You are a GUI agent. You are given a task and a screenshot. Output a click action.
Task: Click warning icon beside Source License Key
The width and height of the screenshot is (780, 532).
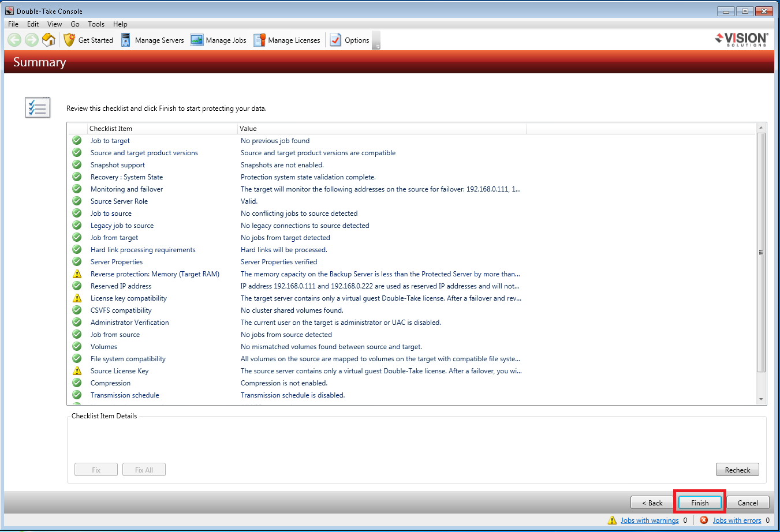(x=77, y=371)
